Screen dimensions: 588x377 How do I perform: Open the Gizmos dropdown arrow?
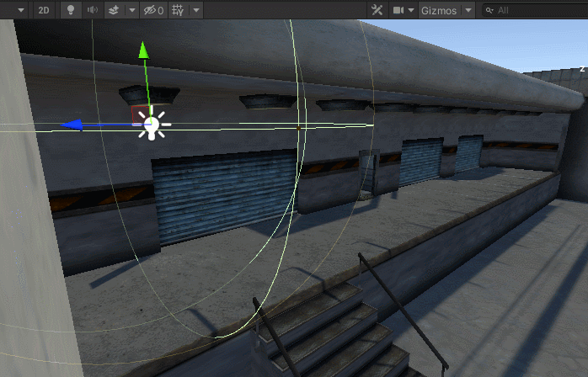468,10
